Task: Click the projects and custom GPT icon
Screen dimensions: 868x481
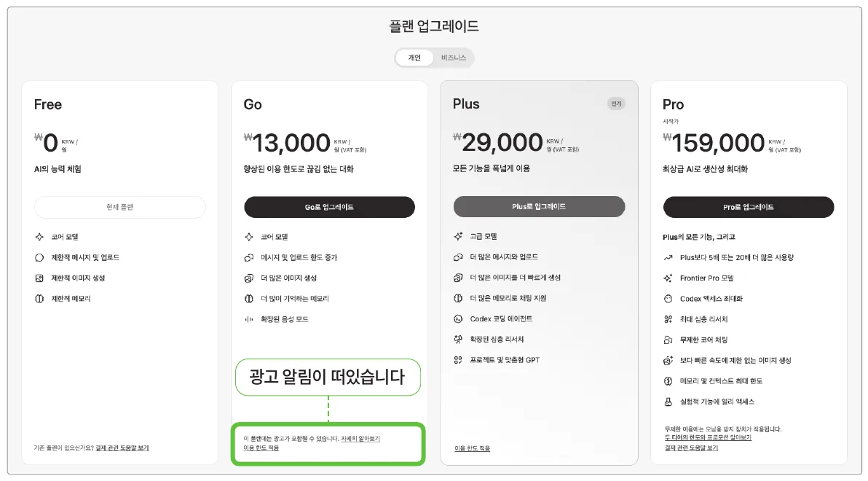Action: click(x=458, y=359)
